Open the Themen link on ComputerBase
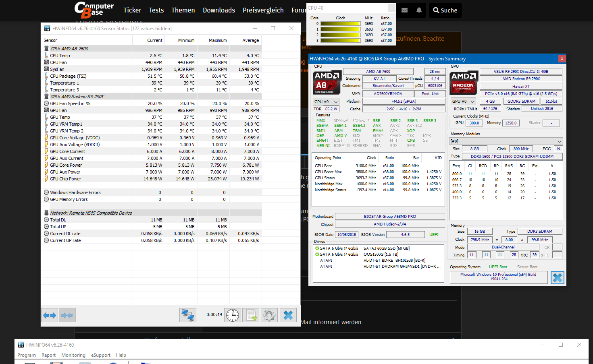The width and height of the screenshot is (593, 364). tap(183, 10)
